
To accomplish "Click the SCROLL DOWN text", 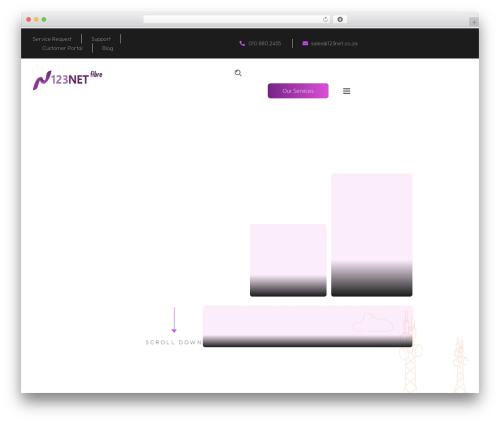I will point(174,342).
